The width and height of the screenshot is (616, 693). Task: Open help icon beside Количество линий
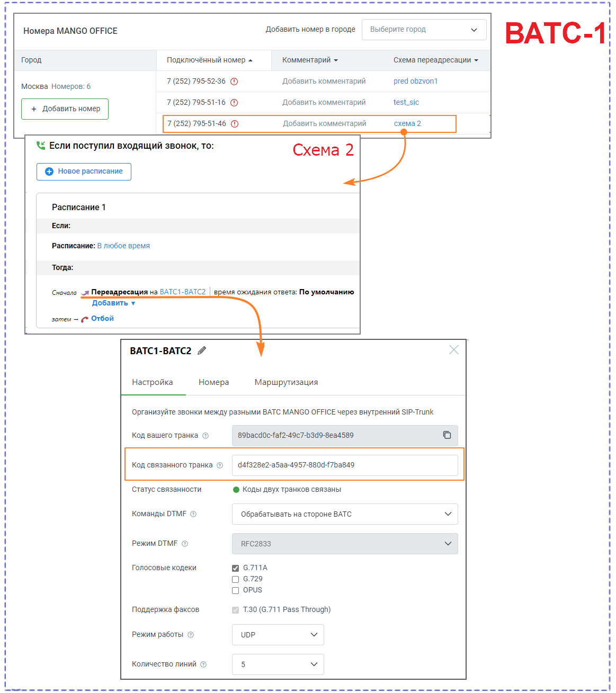tap(203, 664)
